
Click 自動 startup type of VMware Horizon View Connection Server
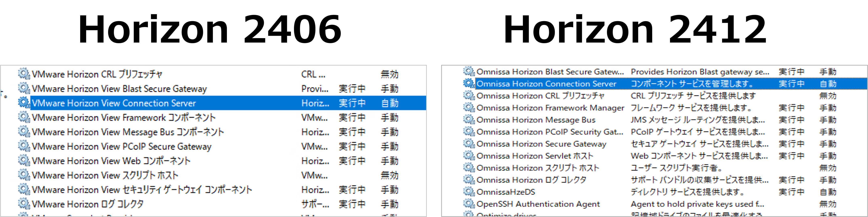click(390, 103)
